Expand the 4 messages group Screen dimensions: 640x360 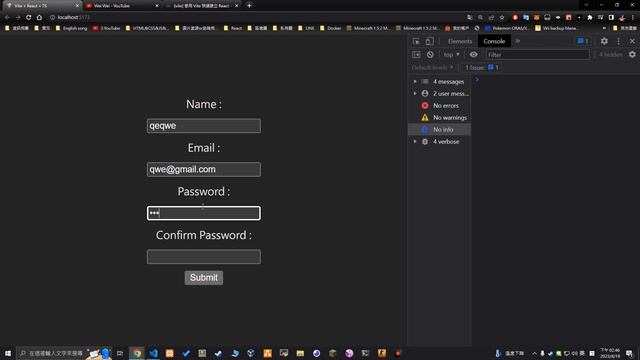click(415, 82)
